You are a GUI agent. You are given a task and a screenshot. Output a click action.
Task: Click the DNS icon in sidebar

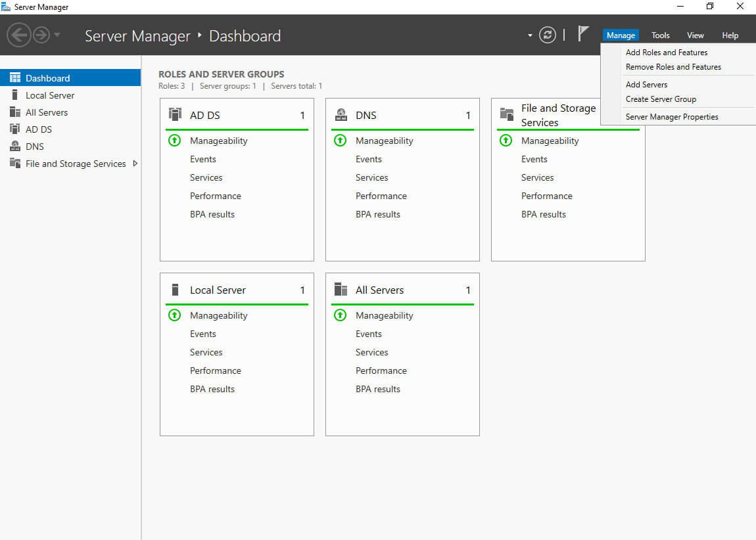[15, 146]
